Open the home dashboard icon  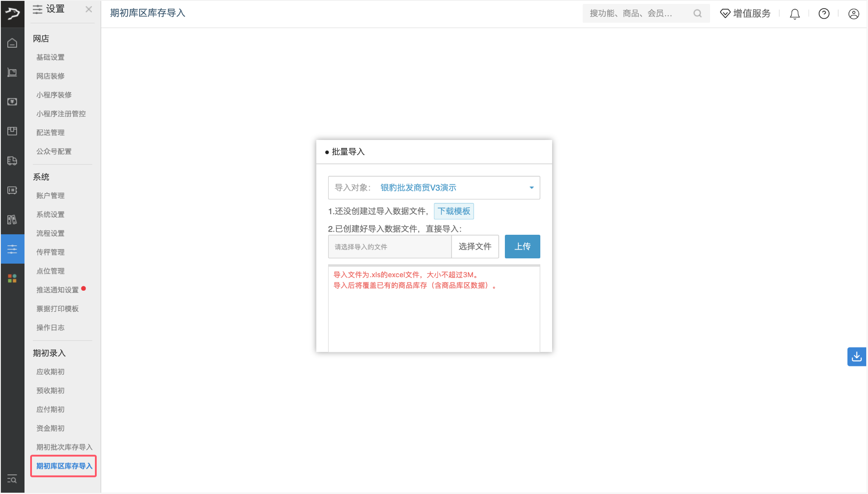pos(12,43)
